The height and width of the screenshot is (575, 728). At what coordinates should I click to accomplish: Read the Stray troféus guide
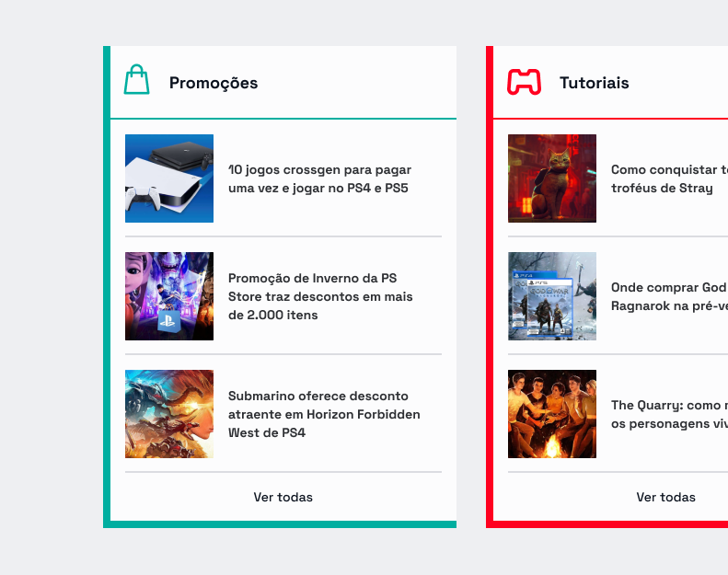click(669, 179)
